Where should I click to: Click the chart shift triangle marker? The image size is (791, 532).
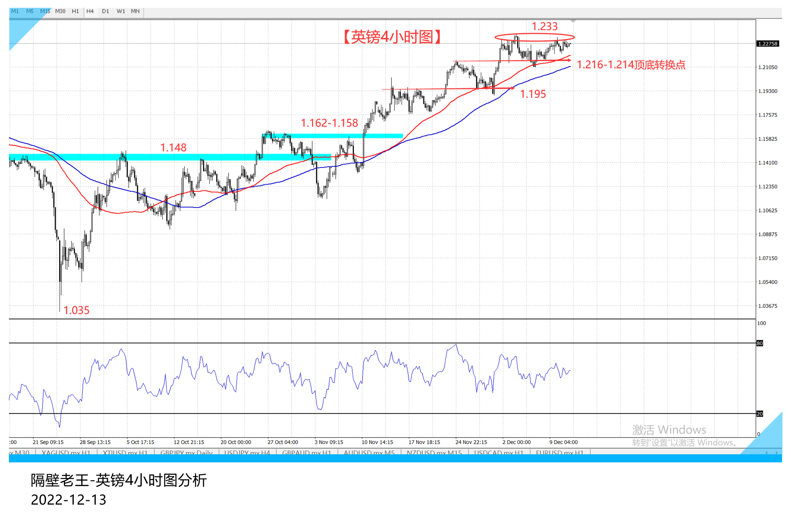[573, 21]
